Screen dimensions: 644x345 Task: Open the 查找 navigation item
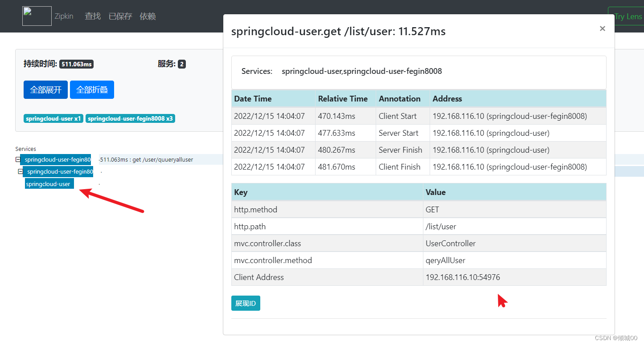point(93,16)
